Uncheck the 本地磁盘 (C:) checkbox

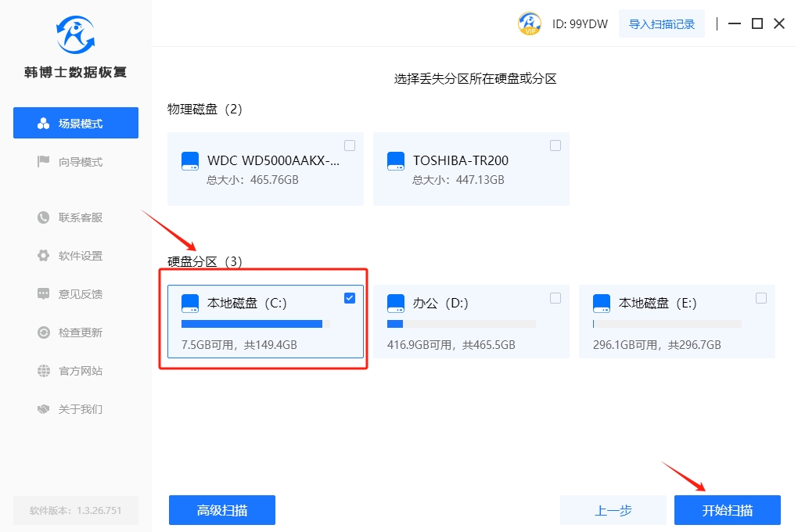pyautogui.click(x=349, y=297)
